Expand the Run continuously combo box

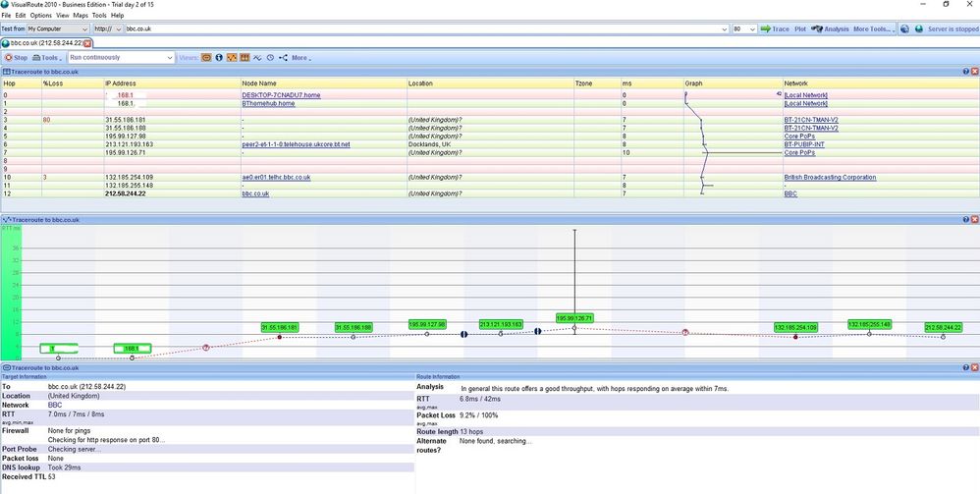[x=170, y=58]
